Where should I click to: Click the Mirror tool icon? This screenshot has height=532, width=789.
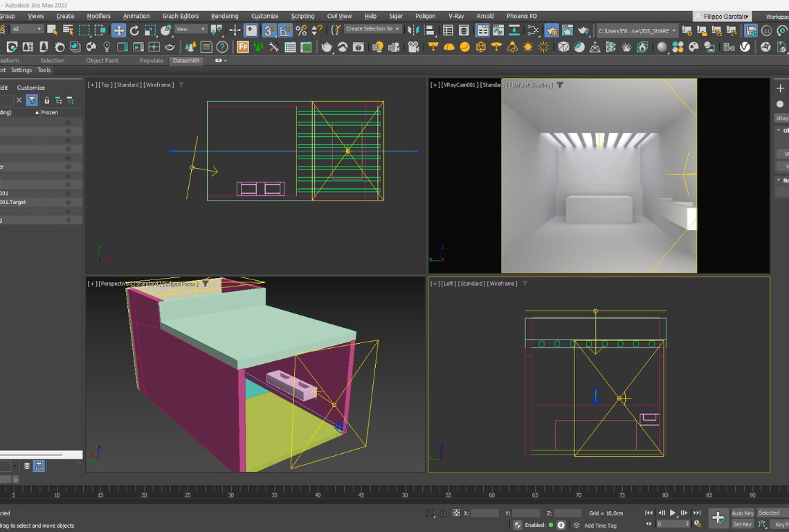click(413, 30)
